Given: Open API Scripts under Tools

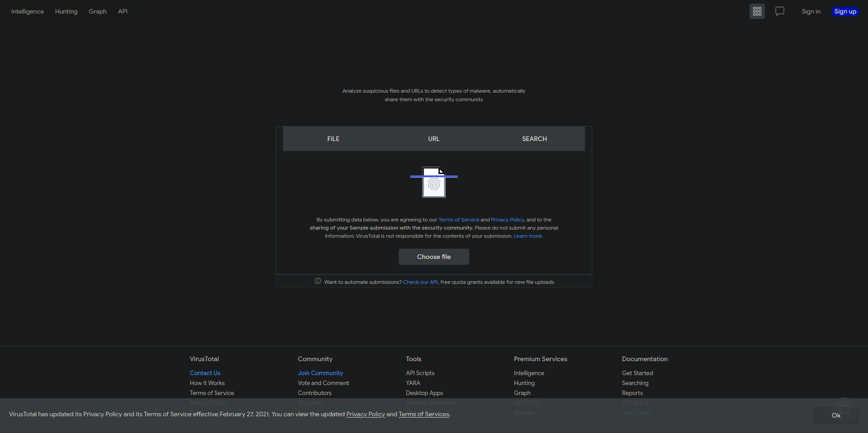Looking at the screenshot, I should [x=420, y=373].
